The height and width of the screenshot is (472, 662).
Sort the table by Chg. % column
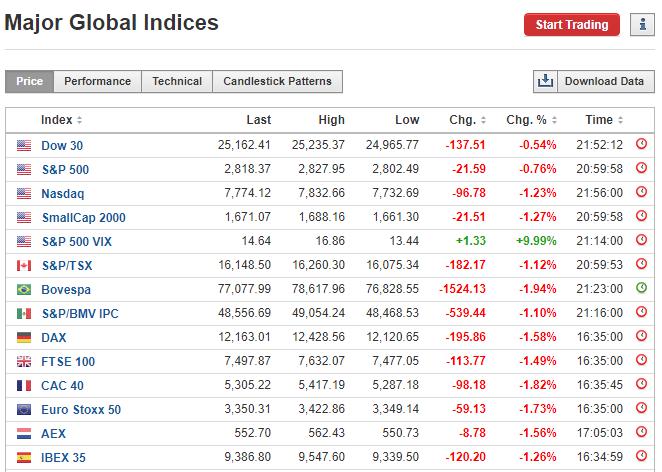pos(530,120)
